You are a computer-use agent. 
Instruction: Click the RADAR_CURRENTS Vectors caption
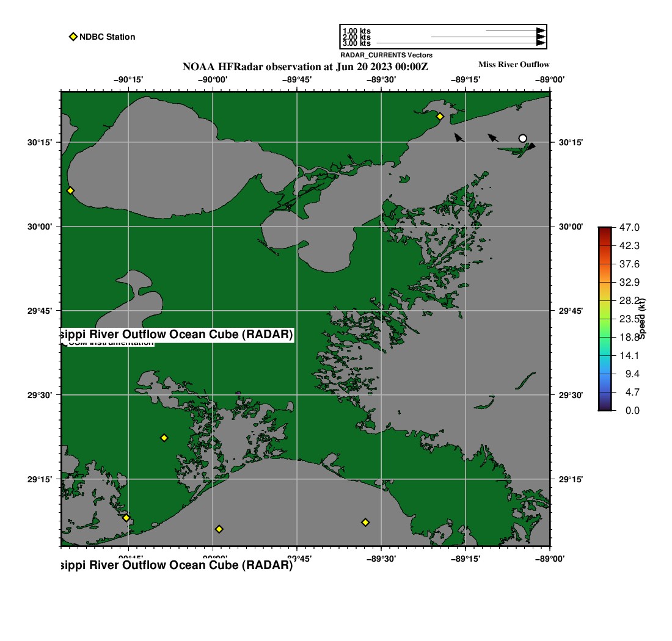(x=386, y=55)
